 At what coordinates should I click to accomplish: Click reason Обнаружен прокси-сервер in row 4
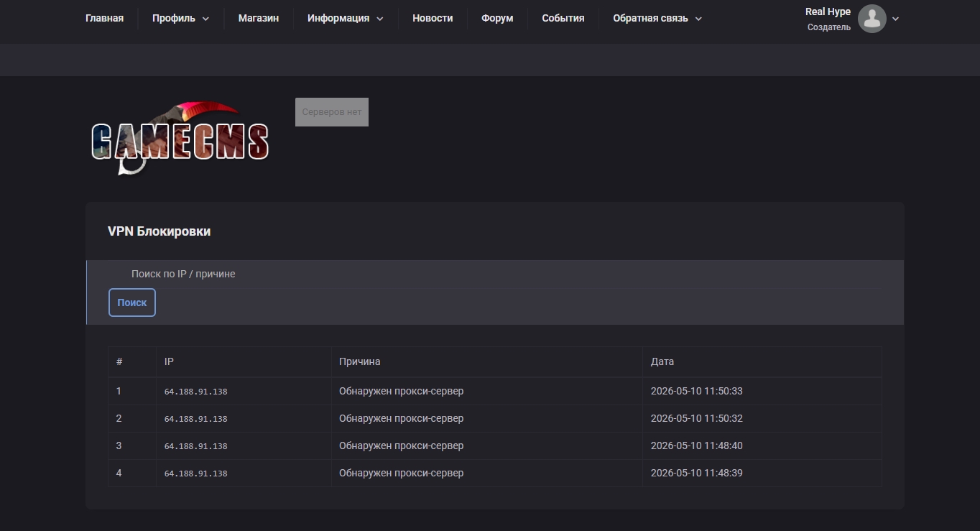click(x=402, y=473)
